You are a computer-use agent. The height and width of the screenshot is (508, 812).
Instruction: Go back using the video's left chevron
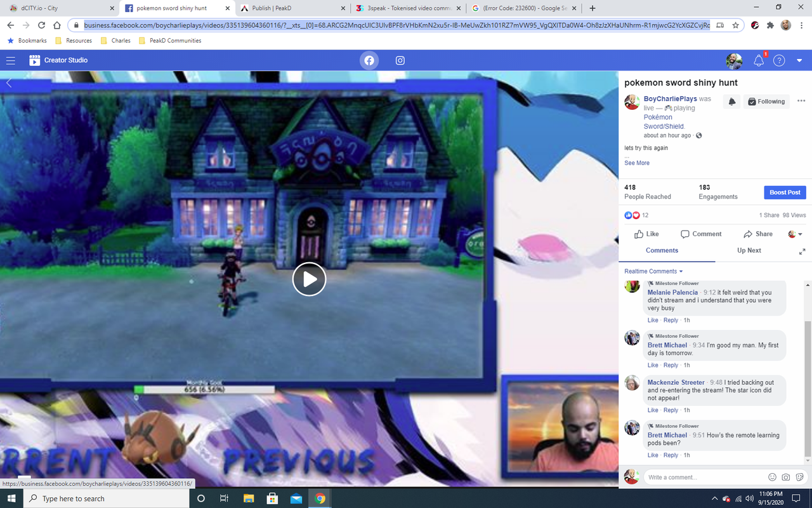click(x=9, y=83)
